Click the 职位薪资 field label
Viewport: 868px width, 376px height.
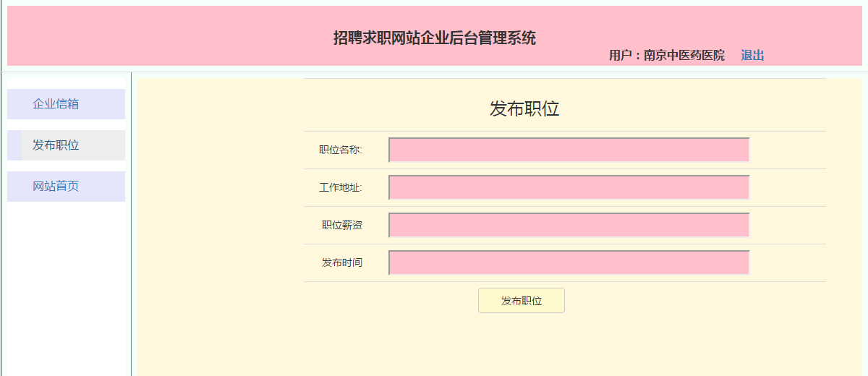click(x=342, y=226)
